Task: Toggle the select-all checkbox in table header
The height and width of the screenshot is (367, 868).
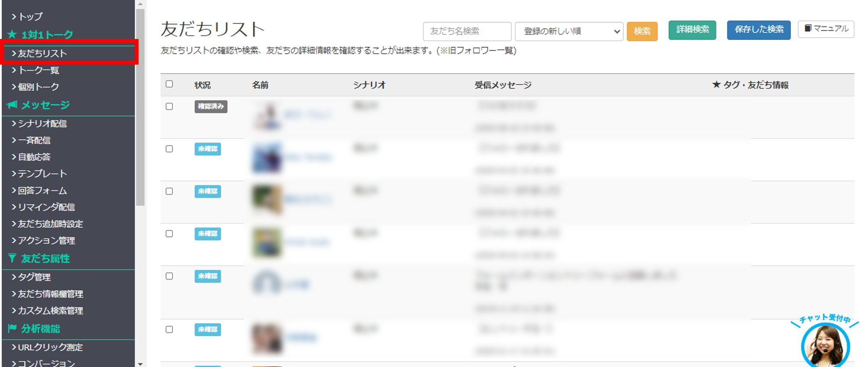Action: click(169, 84)
